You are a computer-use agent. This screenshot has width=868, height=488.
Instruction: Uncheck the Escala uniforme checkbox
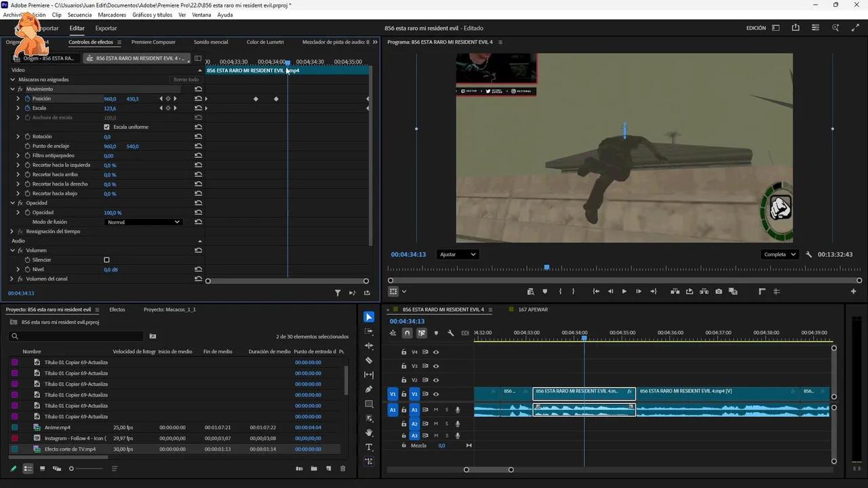tap(106, 127)
